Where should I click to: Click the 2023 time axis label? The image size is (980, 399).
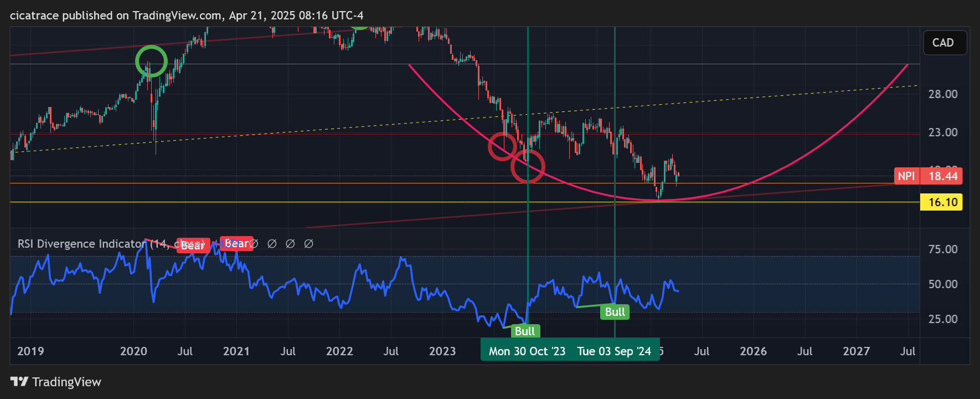442,351
